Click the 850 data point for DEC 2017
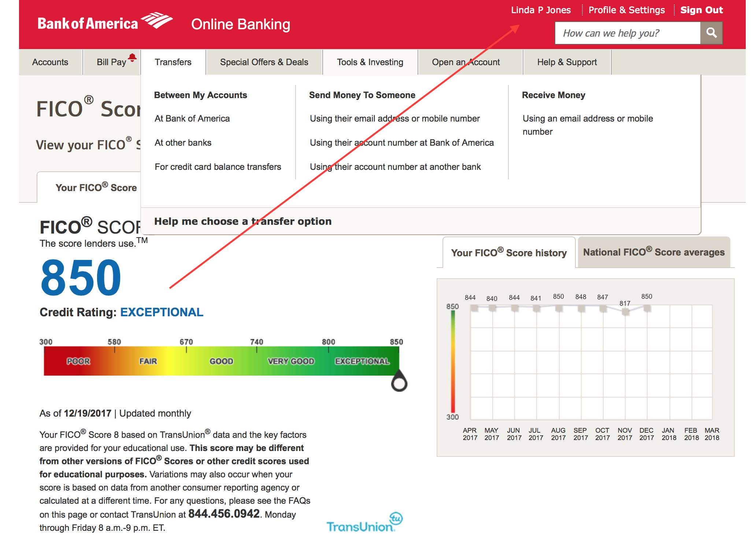This screenshot has height=544, width=756. [647, 308]
